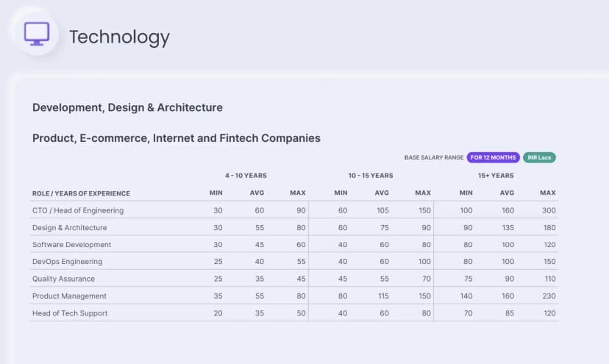Click the BASE SALARY RANGE label
Image resolution: width=609 pixels, height=364 pixels.
[x=434, y=157]
